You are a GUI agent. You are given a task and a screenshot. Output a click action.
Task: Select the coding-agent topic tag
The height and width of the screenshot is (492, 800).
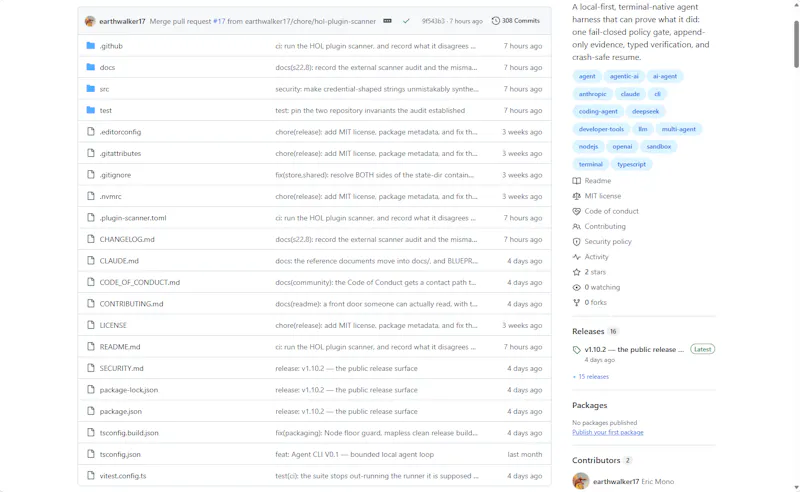click(x=598, y=111)
